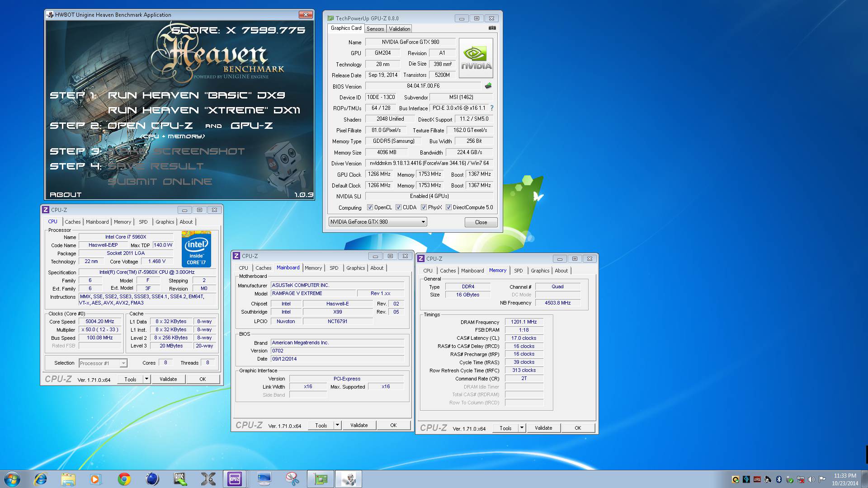Click the Intel Core i7 5960X name

coord(126,237)
